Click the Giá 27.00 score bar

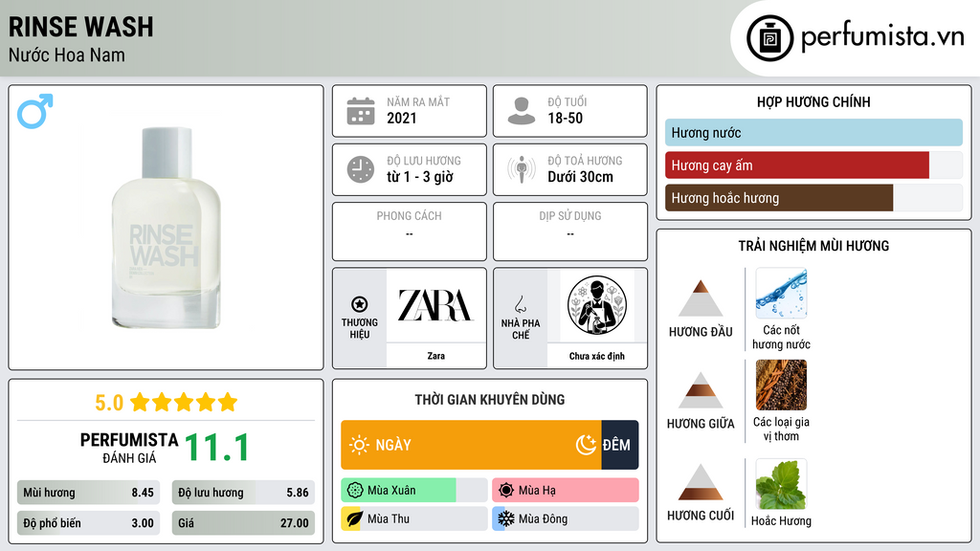point(243,523)
